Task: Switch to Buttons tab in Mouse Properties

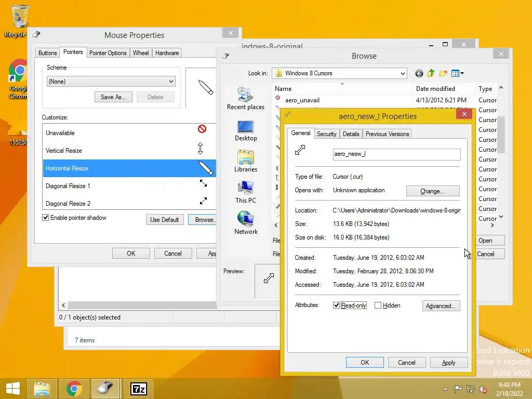Action: (x=47, y=53)
